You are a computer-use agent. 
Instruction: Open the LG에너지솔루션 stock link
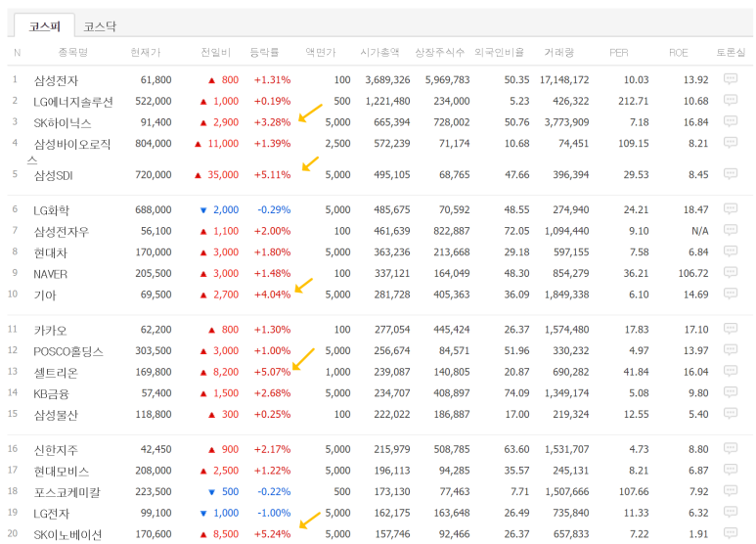point(73,102)
